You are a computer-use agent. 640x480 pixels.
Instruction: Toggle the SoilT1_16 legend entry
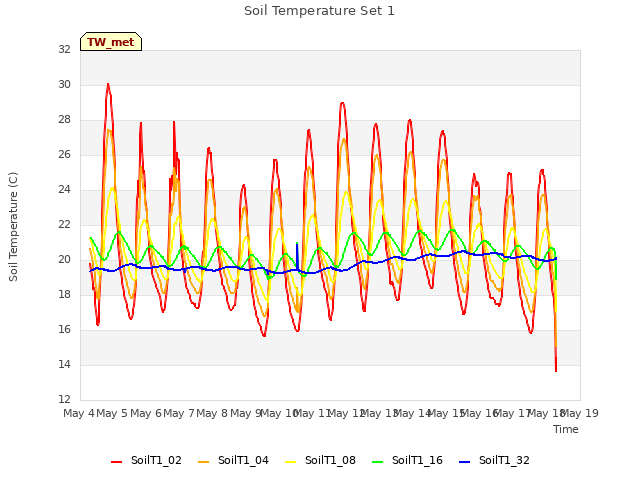point(407,460)
